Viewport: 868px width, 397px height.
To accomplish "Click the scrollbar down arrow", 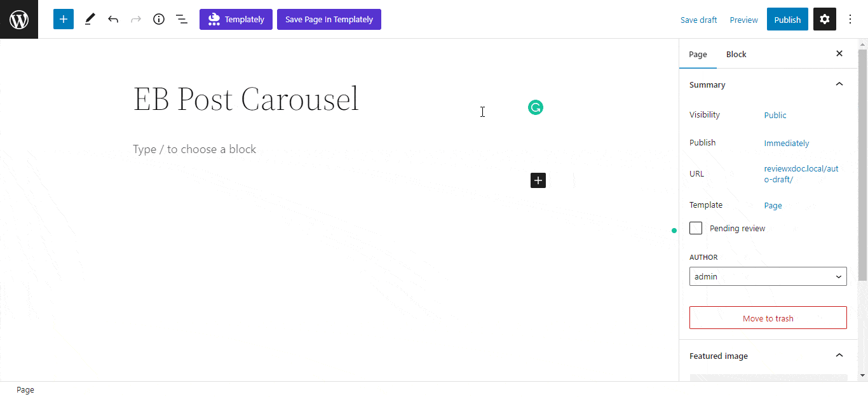I will (862, 376).
